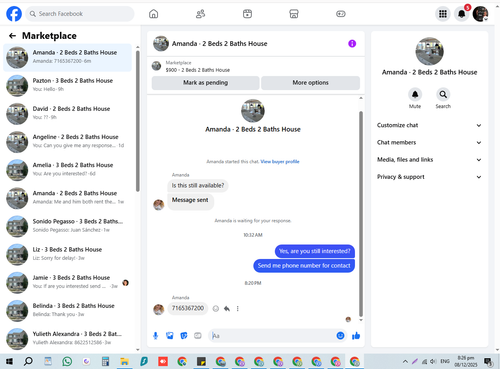Open Windows Start menu
The height and width of the screenshot is (369, 500).
click(9, 361)
